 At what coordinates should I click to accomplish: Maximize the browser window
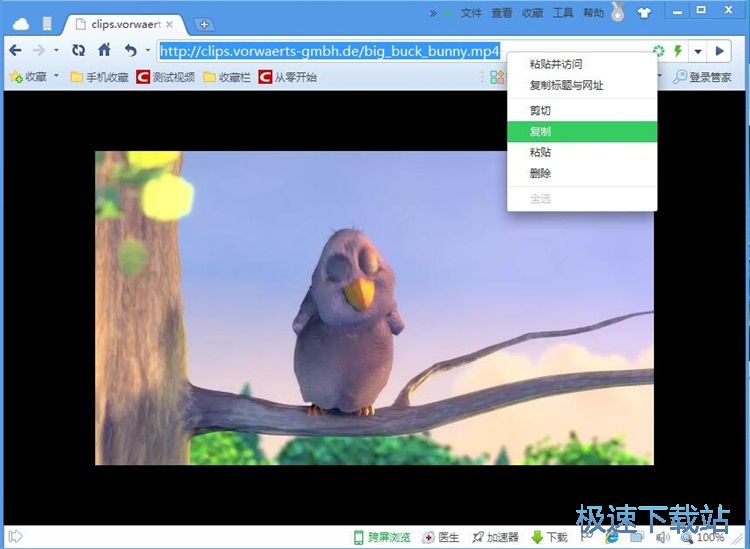click(x=701, y=10)
